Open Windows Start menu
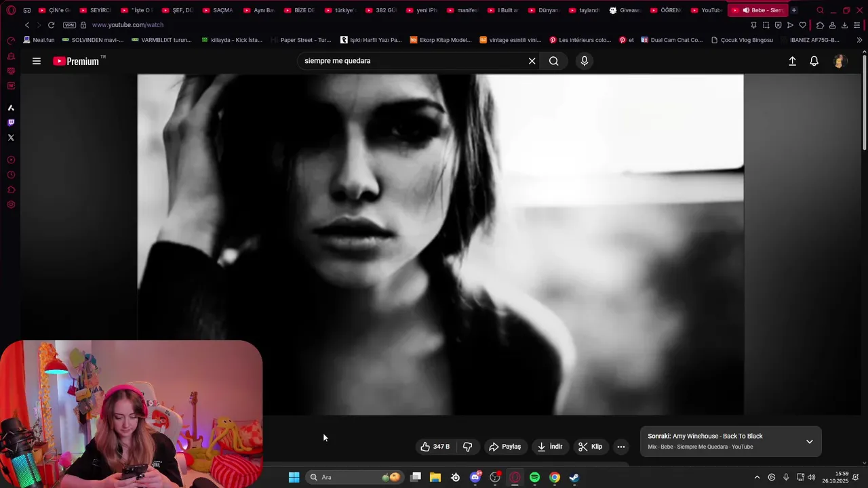Screen dimensions: 868x488 tap(294, 477)
